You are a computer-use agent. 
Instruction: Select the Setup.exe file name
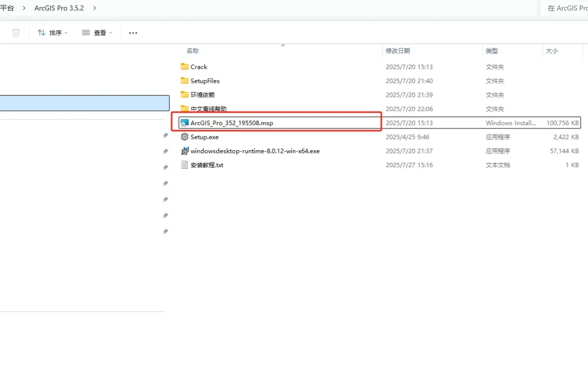tap(204, 137)
